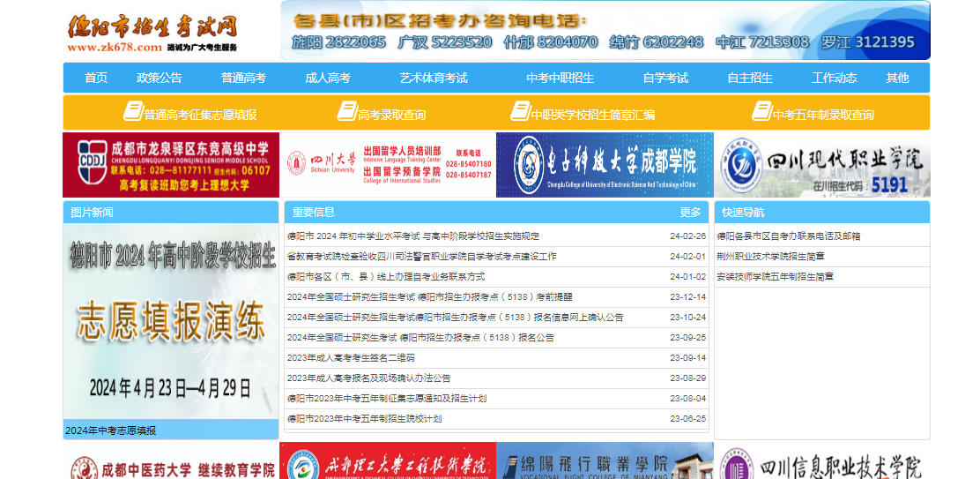Go to 成人高考 section

point(328,79)
